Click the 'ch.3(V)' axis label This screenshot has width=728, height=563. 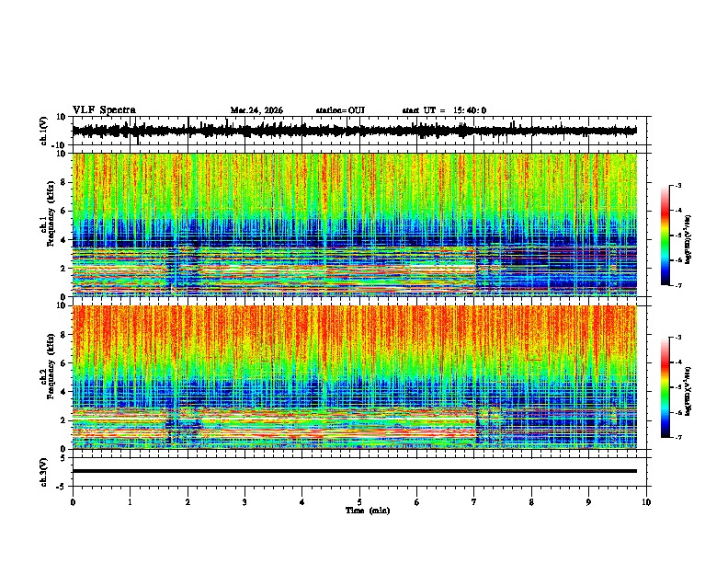[44, 472]
